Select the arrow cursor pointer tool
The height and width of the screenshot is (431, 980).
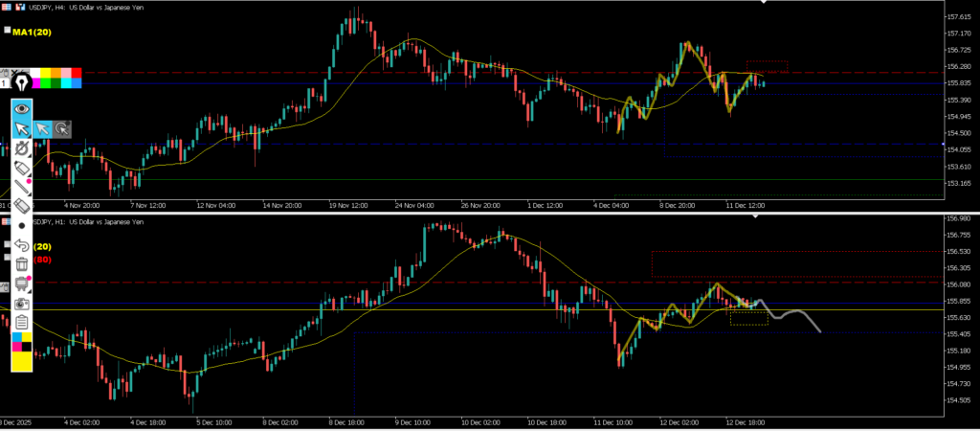(21, 129)
